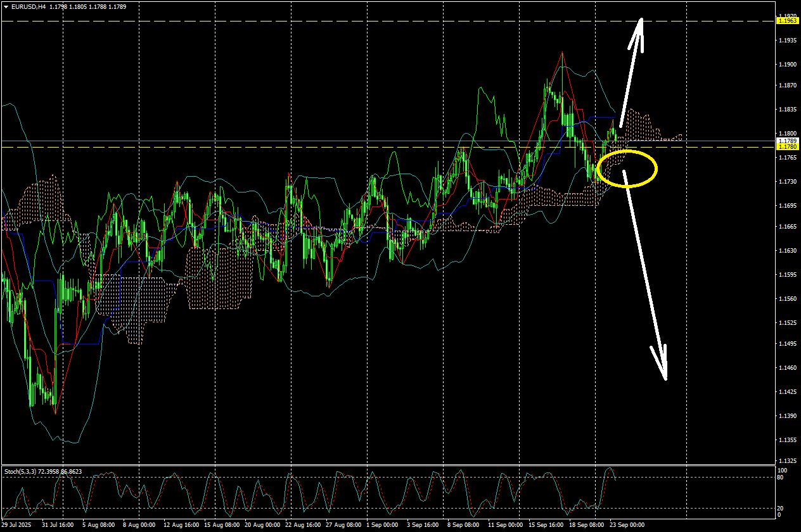
Task: Click the yellow 1.1780 price level tag
Action: coord(787,147)
